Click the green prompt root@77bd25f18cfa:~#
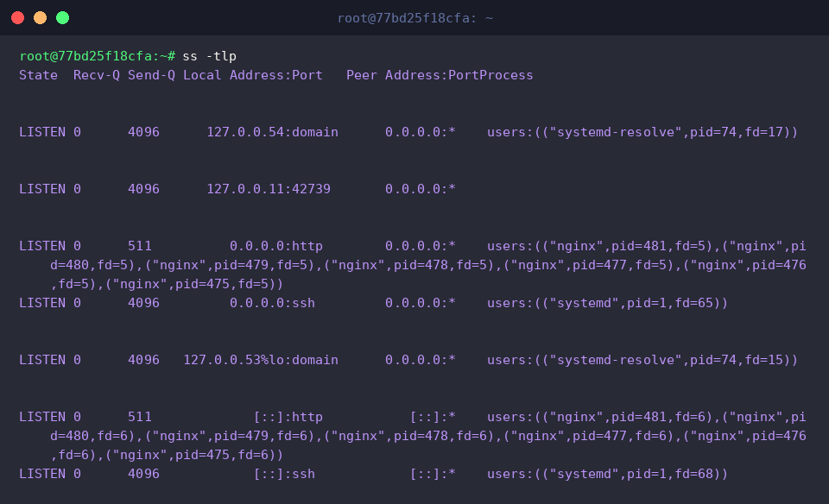 point(98,56)
